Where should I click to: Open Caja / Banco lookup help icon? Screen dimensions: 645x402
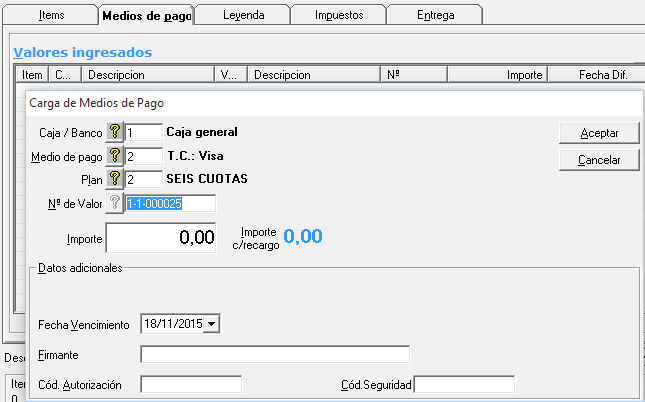click(115, 132)
